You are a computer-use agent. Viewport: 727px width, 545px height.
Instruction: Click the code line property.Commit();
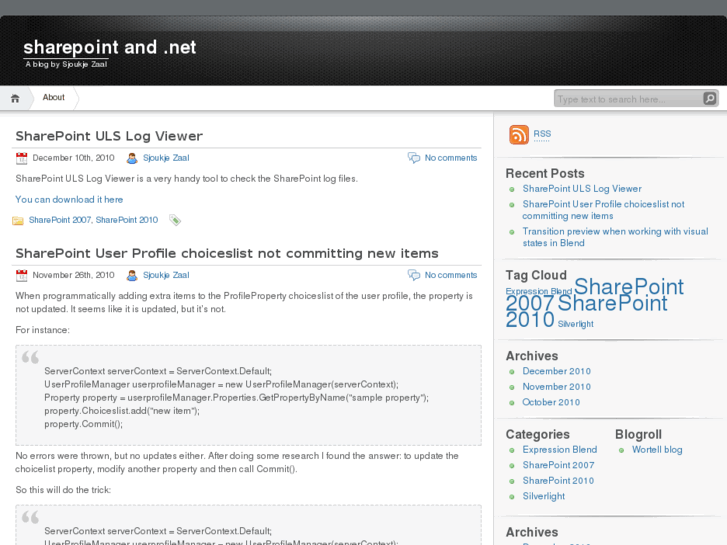(83, 424)
